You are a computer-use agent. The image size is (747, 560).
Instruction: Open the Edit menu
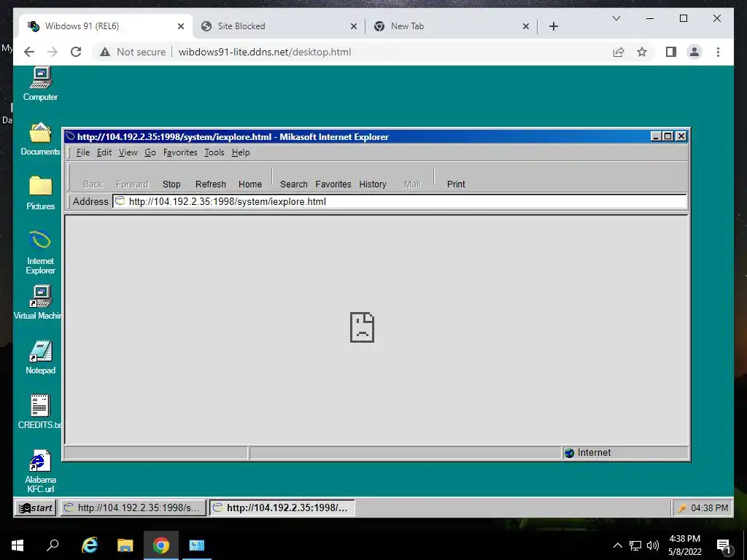(x=104, y=152)
